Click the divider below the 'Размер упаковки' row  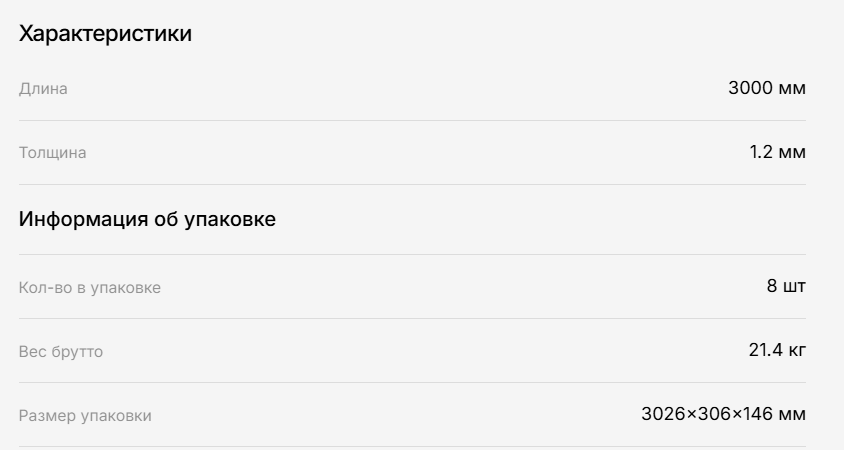pos(412,447)
